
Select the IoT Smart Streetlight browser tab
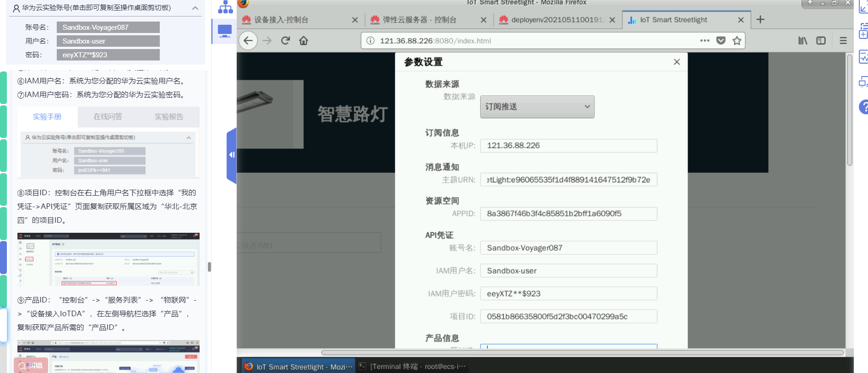click(x=686, y=20)
